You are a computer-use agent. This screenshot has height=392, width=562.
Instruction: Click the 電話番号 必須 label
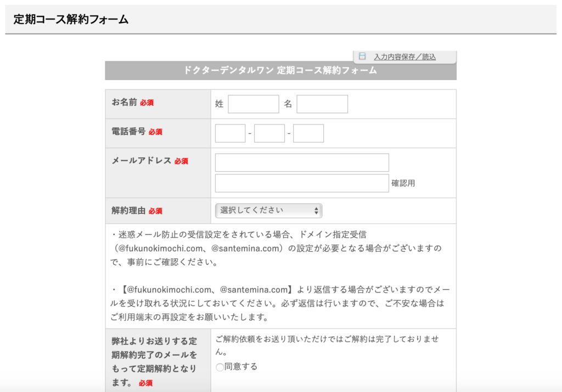pyautogui.click(x=137, y=132)
